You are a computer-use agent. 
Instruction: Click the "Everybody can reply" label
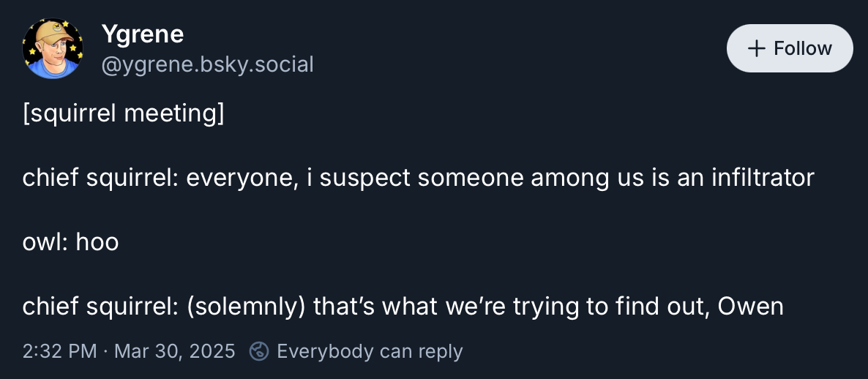tap(370, 351)
